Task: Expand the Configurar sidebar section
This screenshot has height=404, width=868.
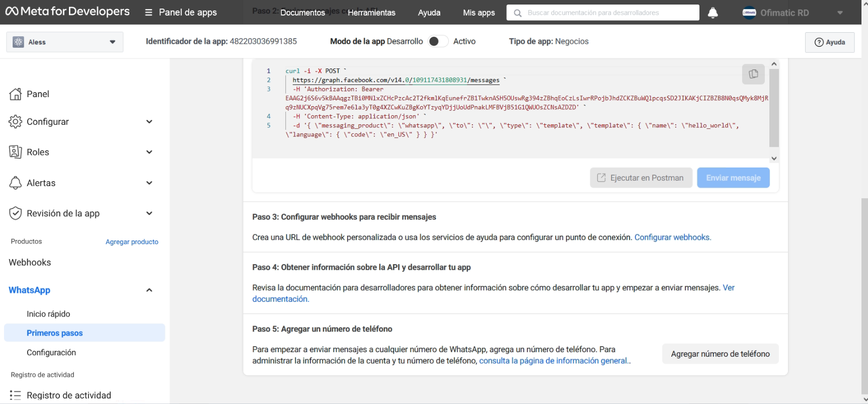Action: point(149,122)
